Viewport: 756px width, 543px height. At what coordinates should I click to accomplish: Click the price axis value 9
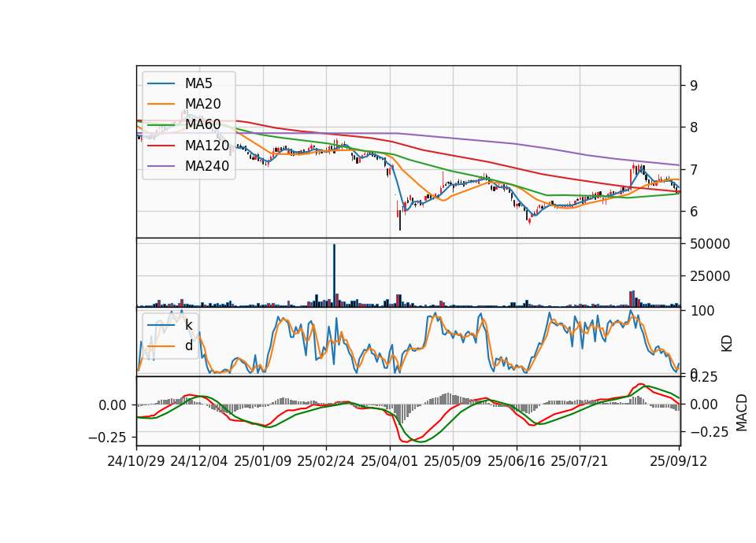click(694, 86)
